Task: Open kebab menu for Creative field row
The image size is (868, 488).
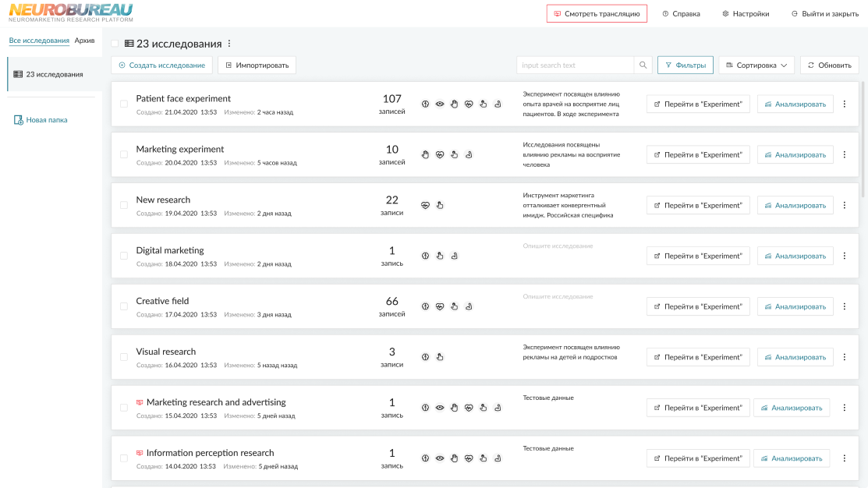Action: tap(844, 306)
